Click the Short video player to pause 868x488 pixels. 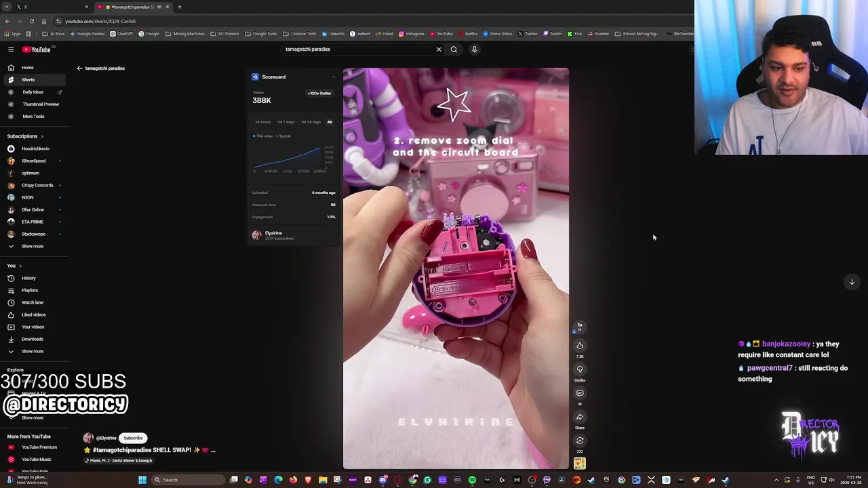click(456, 268)
